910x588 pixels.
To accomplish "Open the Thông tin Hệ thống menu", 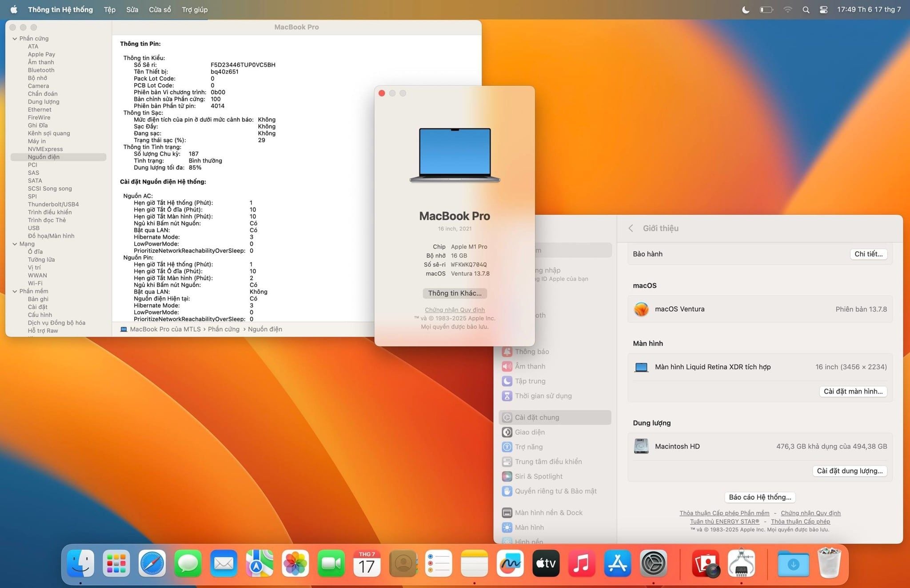I will (x=60, y=9).
